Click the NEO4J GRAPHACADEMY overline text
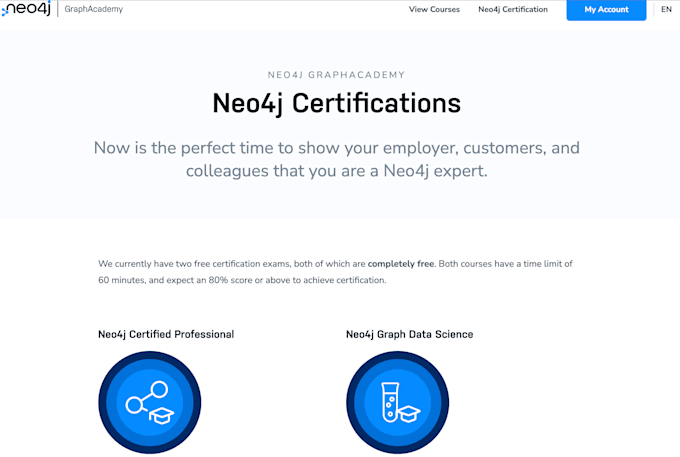Image resolution: width=680 pixels, height=457 pixels. click(x=337, y=75)
